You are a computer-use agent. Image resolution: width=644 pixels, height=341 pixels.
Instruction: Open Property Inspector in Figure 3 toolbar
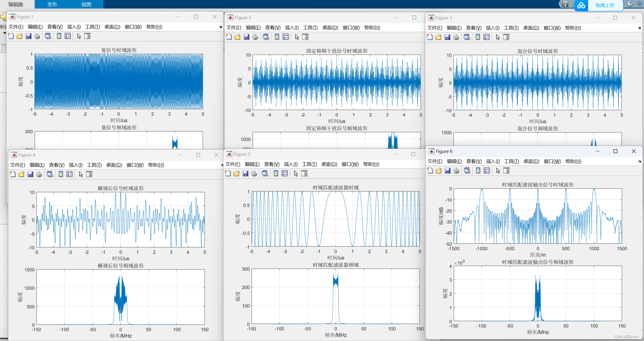506,37
